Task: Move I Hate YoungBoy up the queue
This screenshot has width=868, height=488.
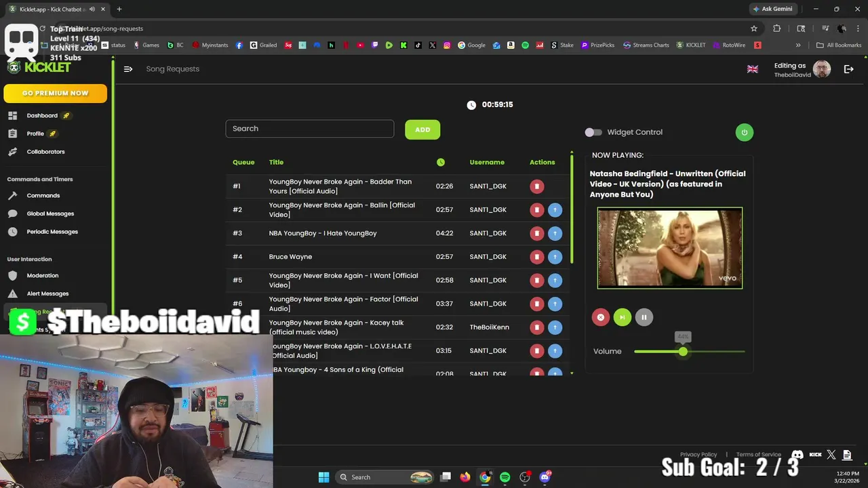Action: click(555, 233)
